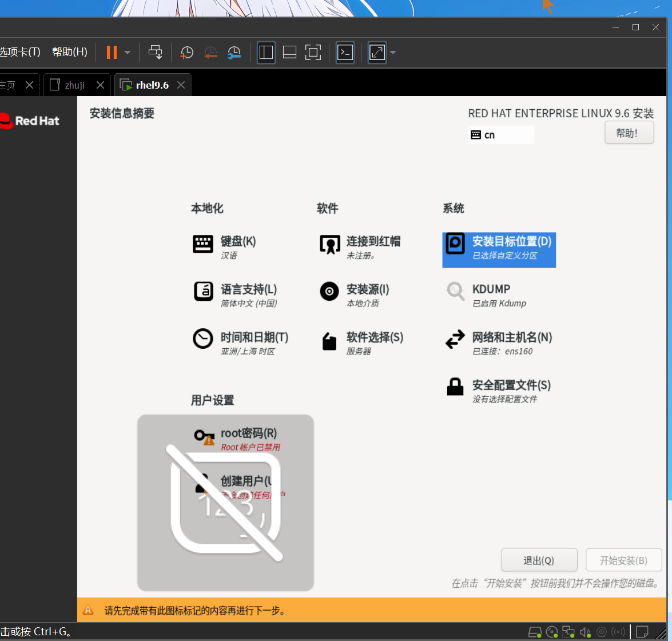This screenshot has width=672, height=641.
Task: Click the 退出(Q) quit button
Action: 539,560
